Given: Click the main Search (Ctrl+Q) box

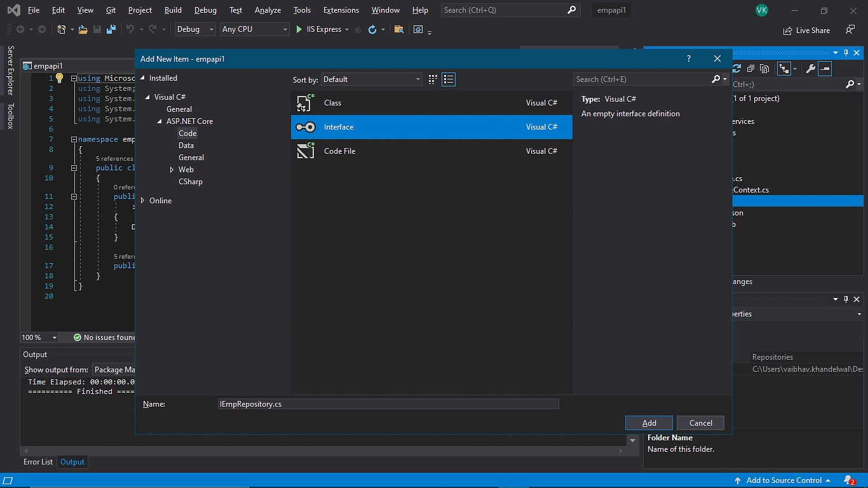Looking at the screenshot, I should 510,10.
